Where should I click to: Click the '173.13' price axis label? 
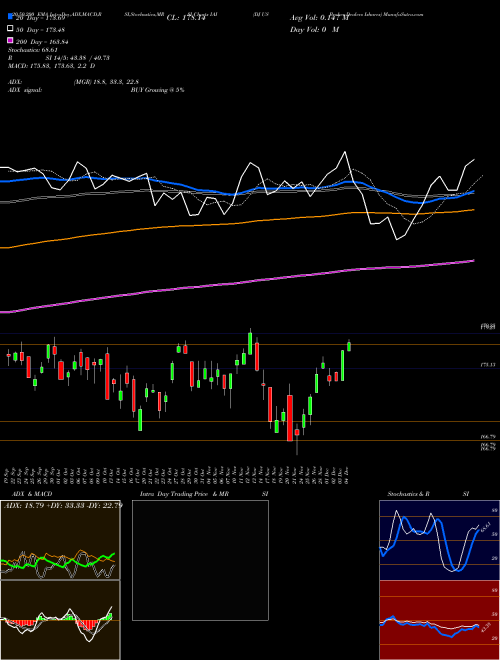click(488, 365)
